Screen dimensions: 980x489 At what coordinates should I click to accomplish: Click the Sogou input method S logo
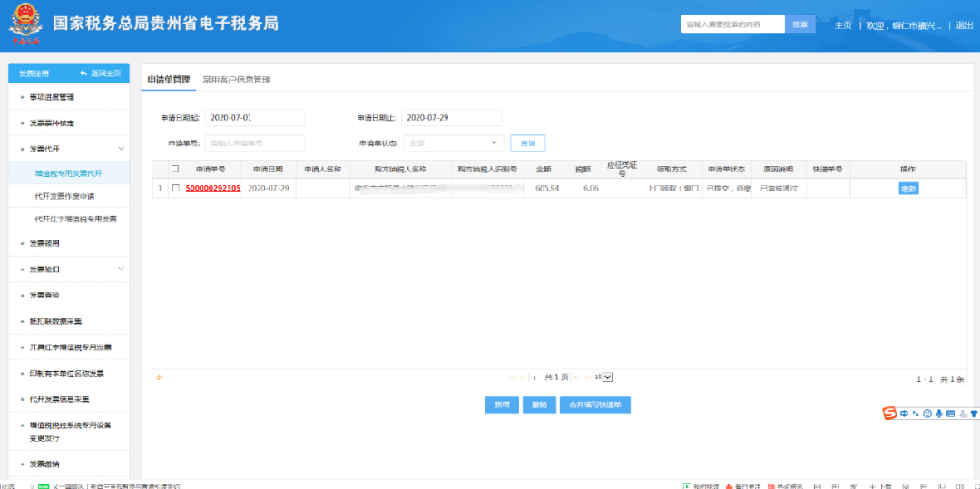click(890, 414)
